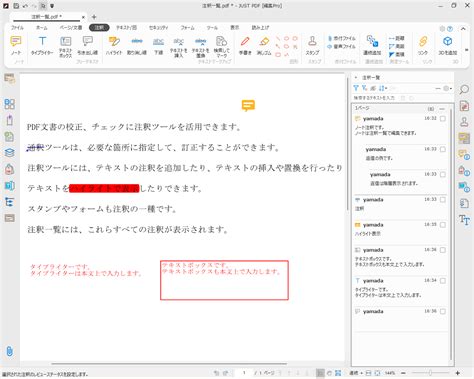Screen dimensions: 474x379
Task: Click the page number field in status bar
Action: click(x=244, y=373)
